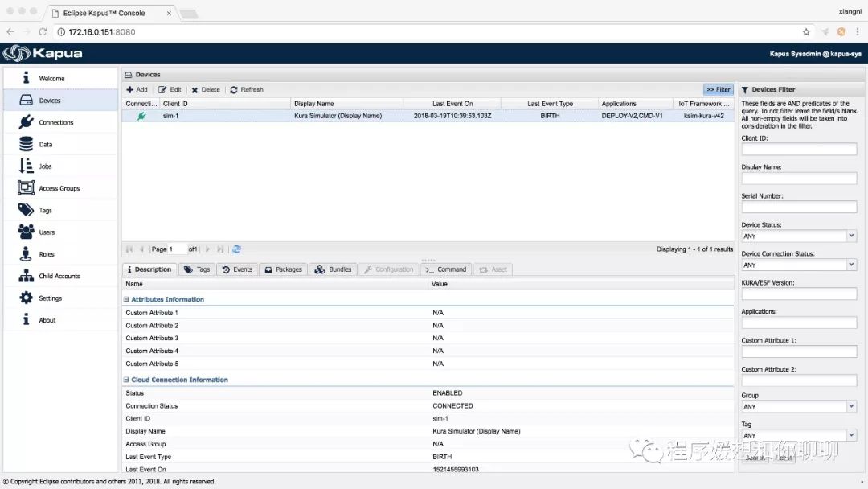Focus the Display Name filter field

pyautogui.click(x=799, y=179)
